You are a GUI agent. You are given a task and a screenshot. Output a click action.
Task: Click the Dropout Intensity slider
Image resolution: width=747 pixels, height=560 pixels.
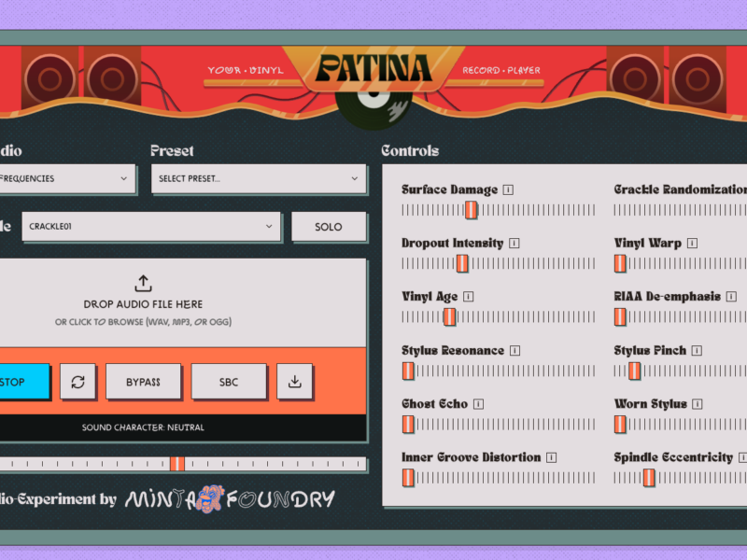pyautogui.click(x=499, y=263)
